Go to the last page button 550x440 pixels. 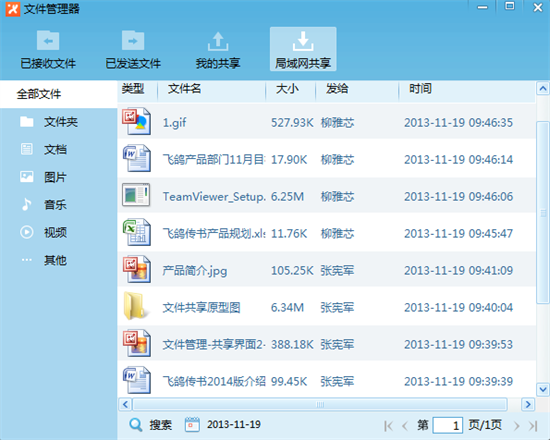coord(533,426)
